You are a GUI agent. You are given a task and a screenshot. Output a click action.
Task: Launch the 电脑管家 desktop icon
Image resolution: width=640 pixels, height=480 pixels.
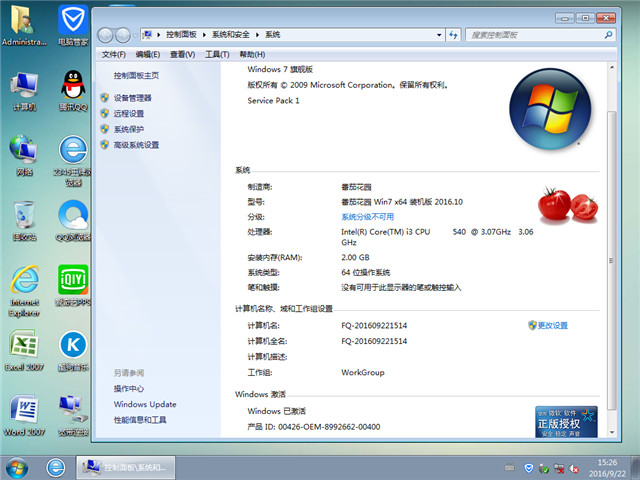(x=73, y=24)
